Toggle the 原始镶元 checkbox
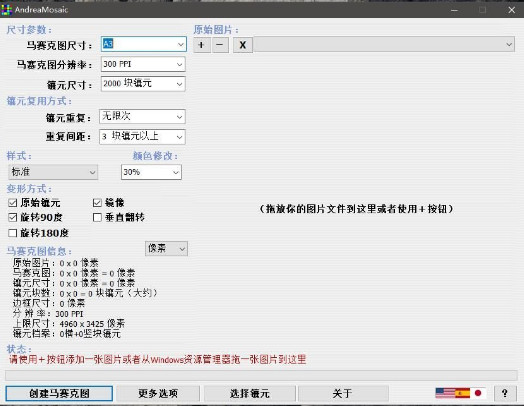Image resolution: width=524 pixels, height=406 pixels. 13,202
